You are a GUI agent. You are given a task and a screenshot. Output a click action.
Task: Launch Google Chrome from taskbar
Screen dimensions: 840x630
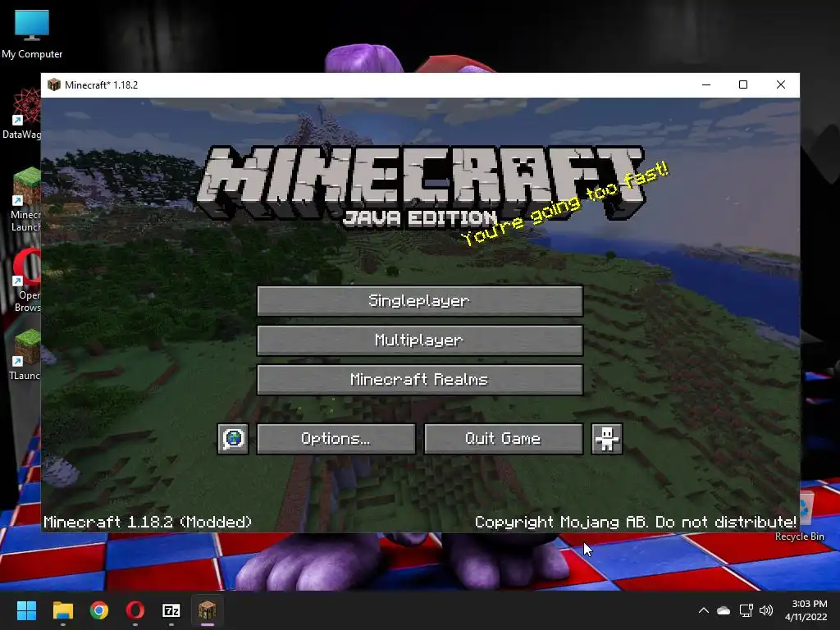(x=98, y=610)
